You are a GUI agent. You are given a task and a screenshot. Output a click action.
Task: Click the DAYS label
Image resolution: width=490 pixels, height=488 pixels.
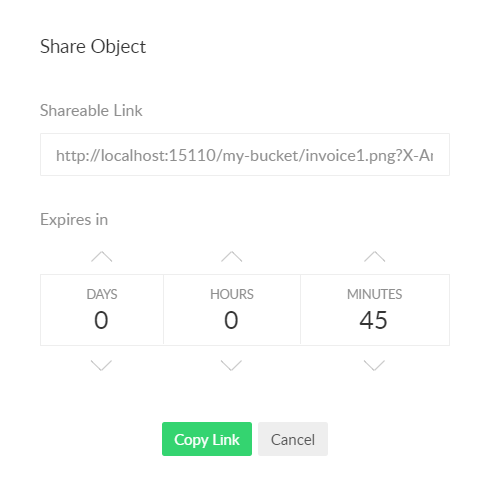pyautogui.click(x=102, y=294)
